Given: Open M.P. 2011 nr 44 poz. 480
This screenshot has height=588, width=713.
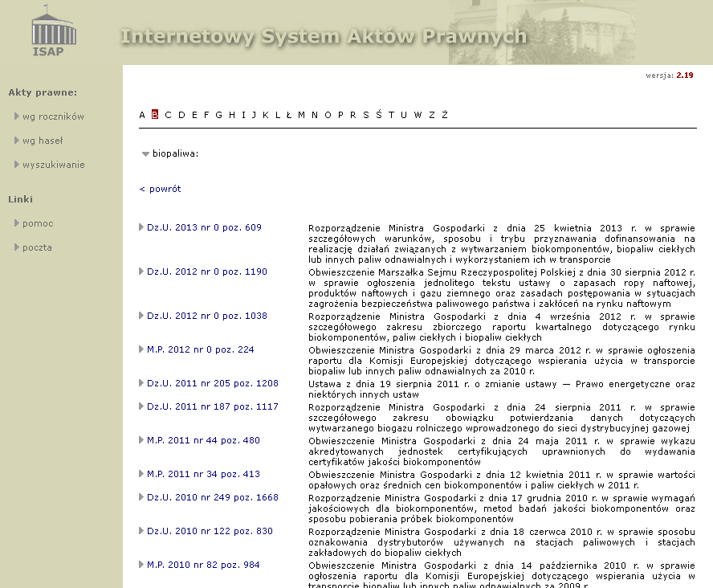Looking at the screenshot, I should tap(203, 440).
